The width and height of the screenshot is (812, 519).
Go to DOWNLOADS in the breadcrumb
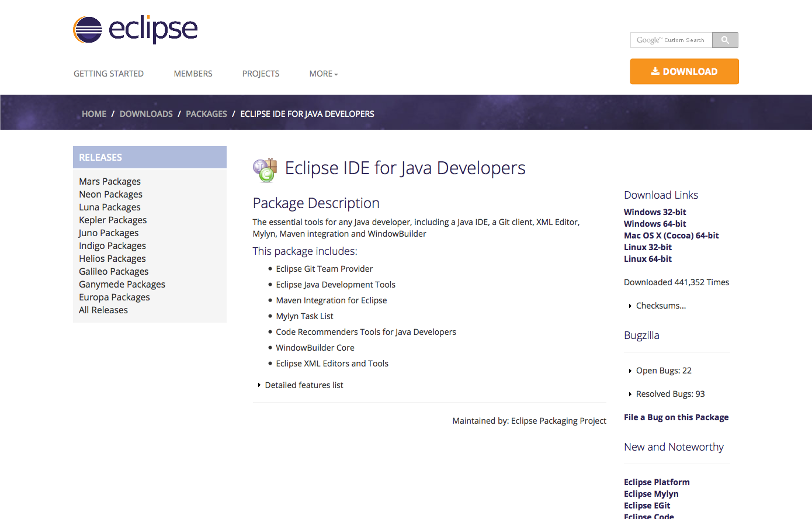coord(146,114)
